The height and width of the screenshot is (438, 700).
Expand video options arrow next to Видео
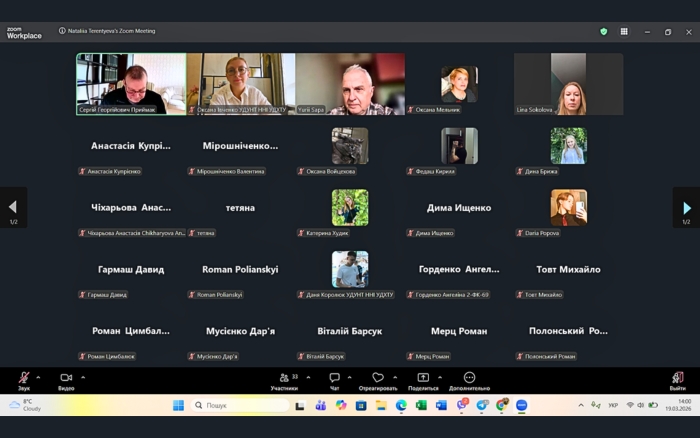tap(83, 377)
